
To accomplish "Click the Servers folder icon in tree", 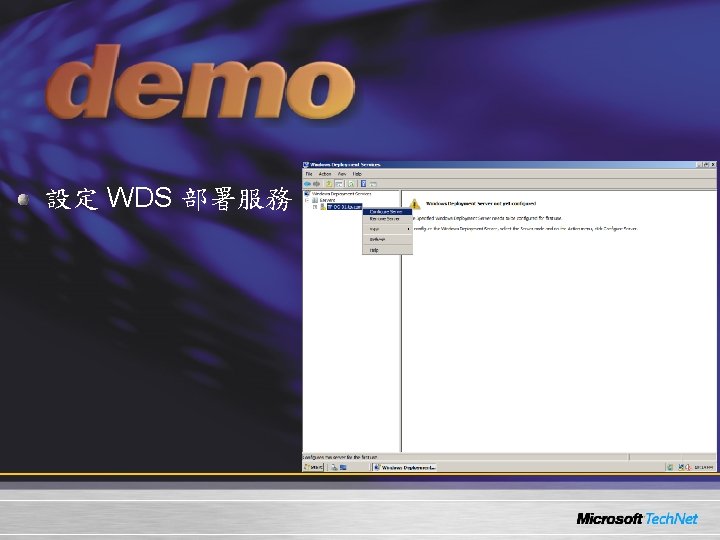I will click(315, 200).
